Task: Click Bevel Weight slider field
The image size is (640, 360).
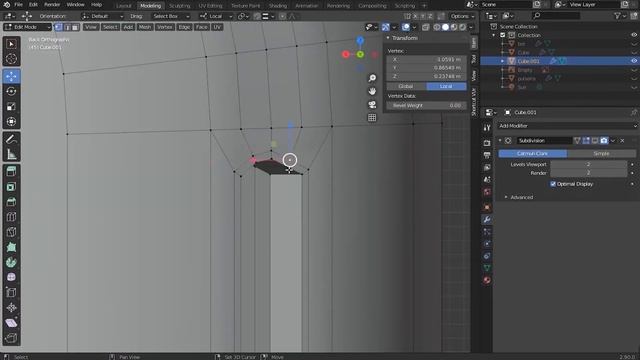Action: [426, 105]
